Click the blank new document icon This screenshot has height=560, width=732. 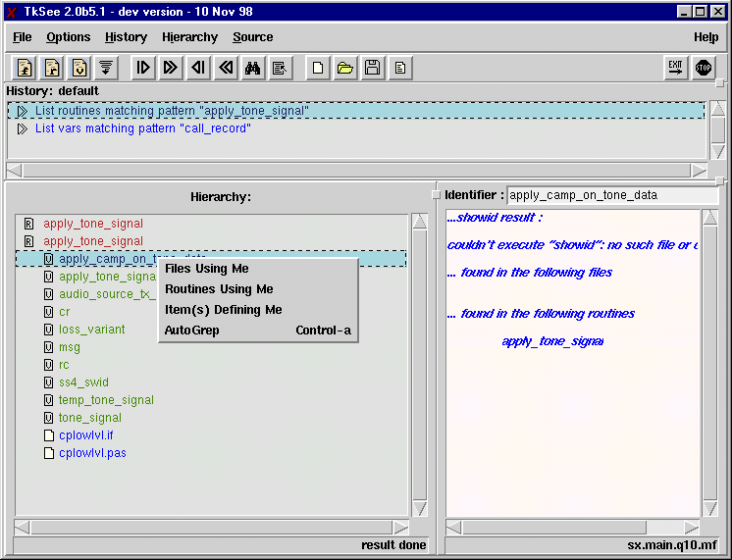pos(318,68)
